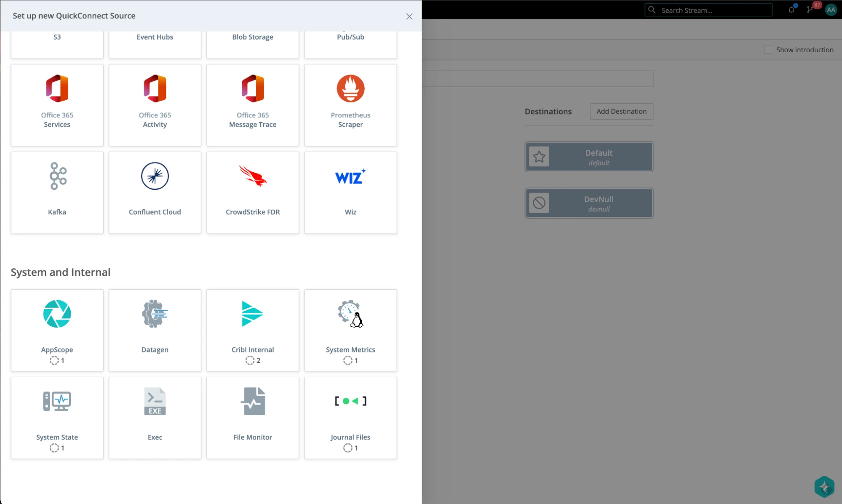Image resolution: width=842 pixels, height=504 pixels.
Task: Click the Journal Files configured count 1
Action: [x=350, y=448]
